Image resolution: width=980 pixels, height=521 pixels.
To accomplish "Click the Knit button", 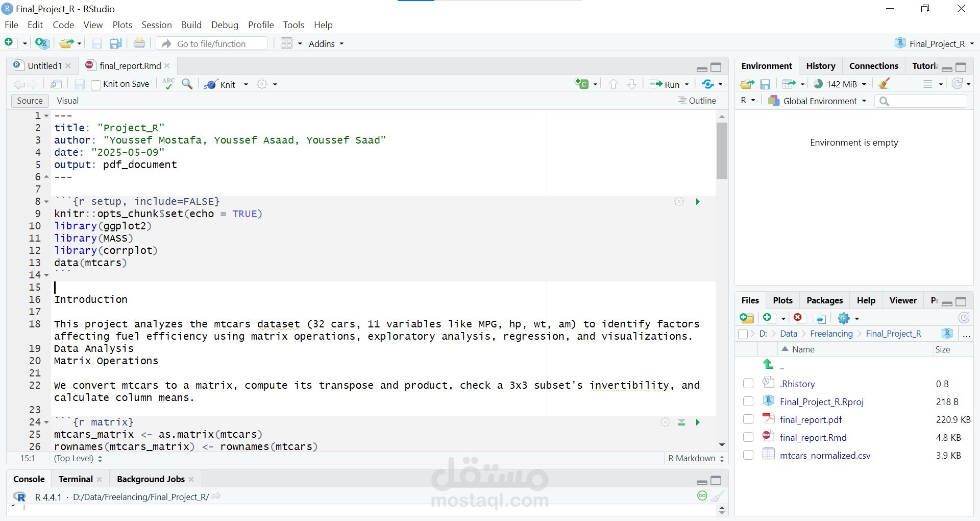I will click(220, 84).
